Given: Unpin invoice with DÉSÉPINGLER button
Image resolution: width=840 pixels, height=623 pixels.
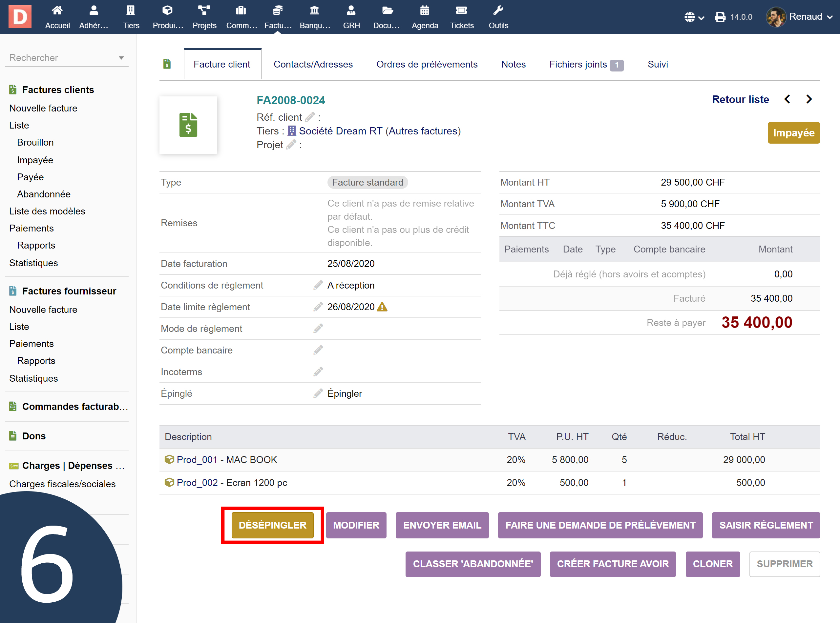Looking at the screenshot, I should coord(272,525).
